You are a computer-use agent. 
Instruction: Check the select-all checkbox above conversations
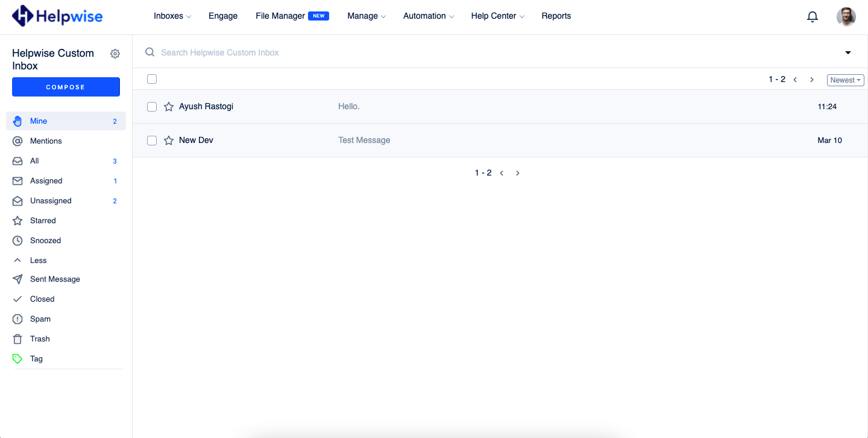click(x=152, y=79)
